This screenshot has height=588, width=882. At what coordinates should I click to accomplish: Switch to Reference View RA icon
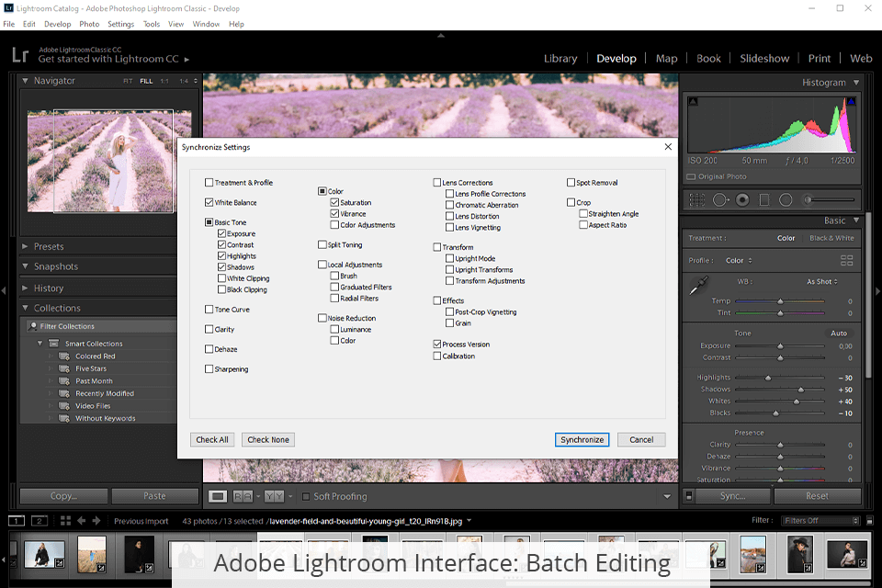point(243,496)
